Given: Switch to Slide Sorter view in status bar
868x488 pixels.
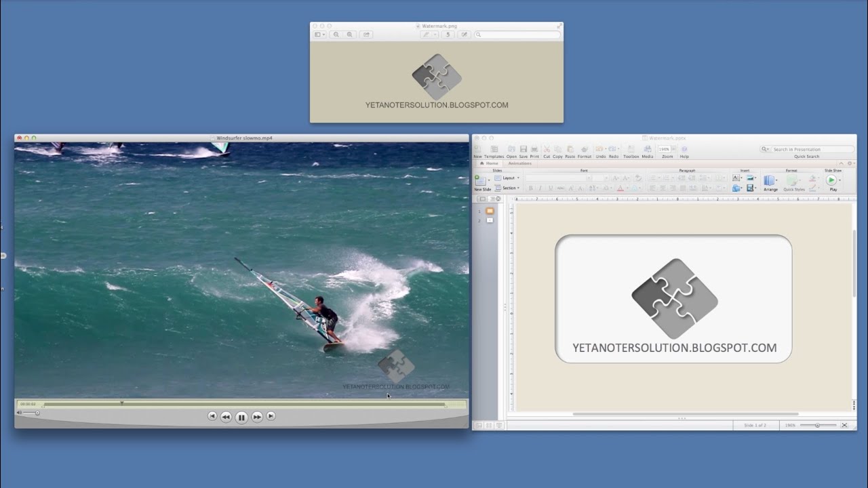Looking at the screenshot, I should pos(488,425).
